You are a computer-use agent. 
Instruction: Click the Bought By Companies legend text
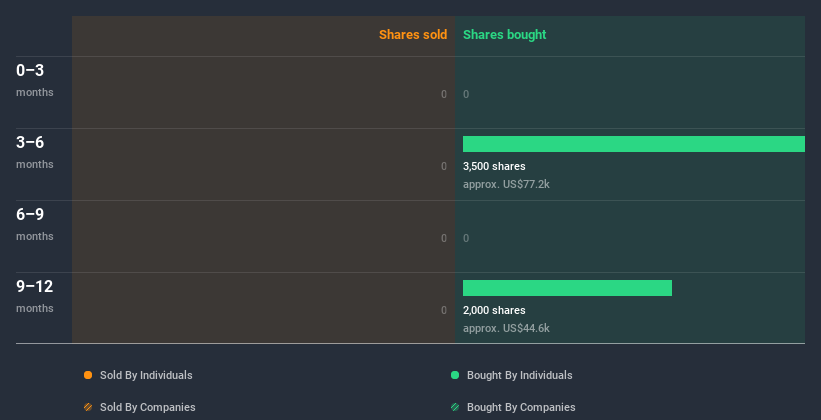(521, 407)
